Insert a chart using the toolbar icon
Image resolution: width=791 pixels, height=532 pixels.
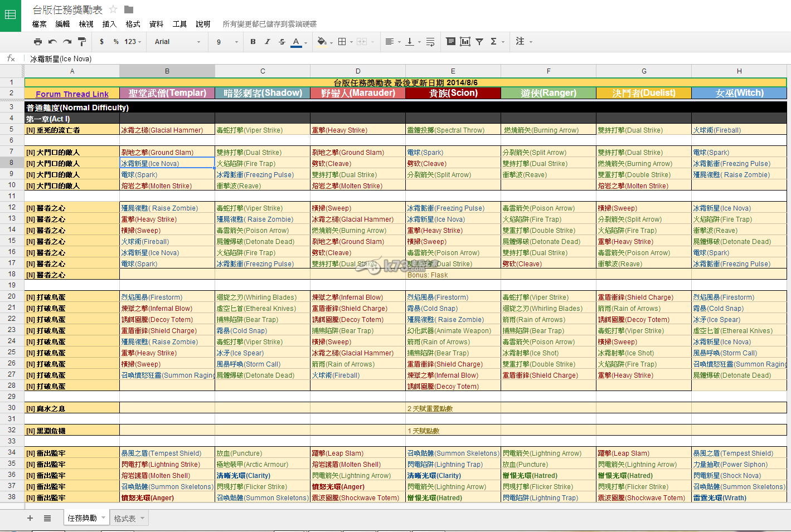tap(465, 42)
